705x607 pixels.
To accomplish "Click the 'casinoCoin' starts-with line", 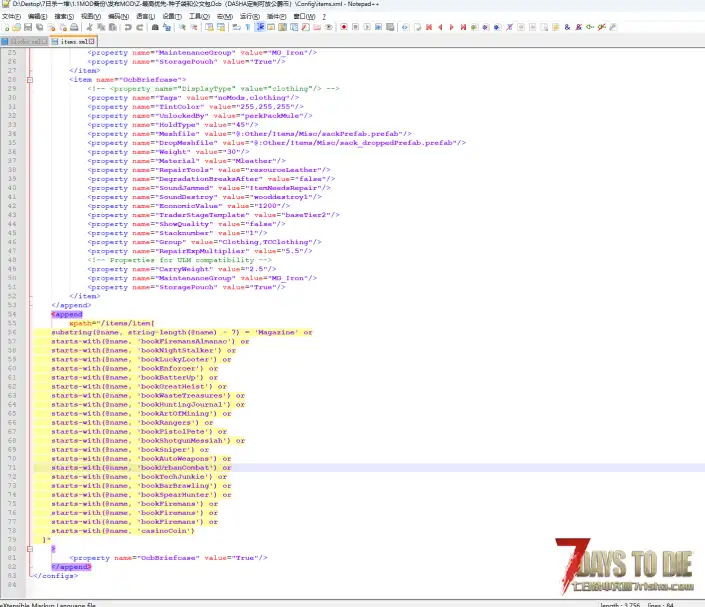I will click(123, 531).
